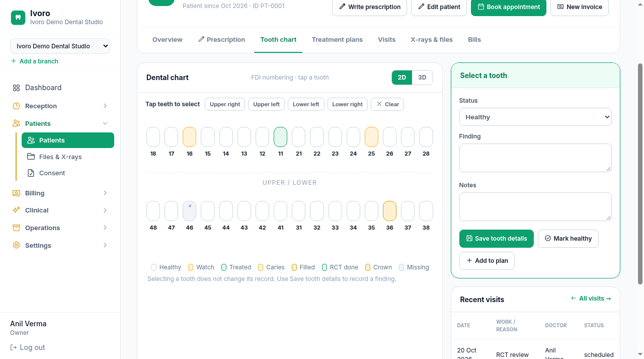644x359 pixels.
Task: Open the Status dropdown showing Healthy
Action: click(x=535, y=117)
